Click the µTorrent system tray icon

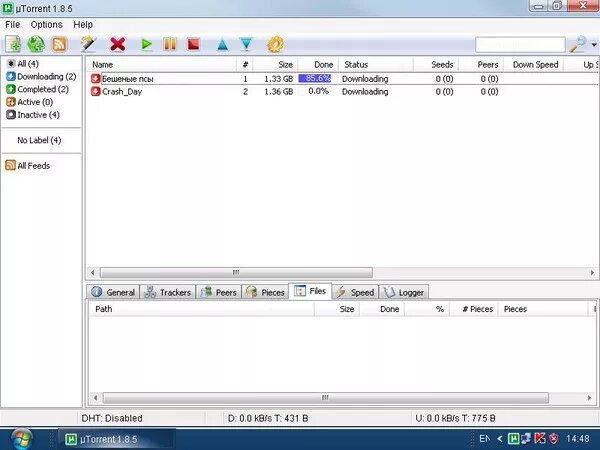click(x=514, y=439)
